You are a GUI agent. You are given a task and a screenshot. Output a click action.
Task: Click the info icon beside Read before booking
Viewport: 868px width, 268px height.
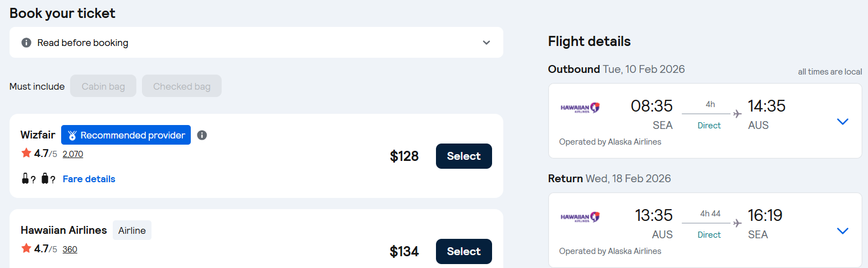pos(26,43)
